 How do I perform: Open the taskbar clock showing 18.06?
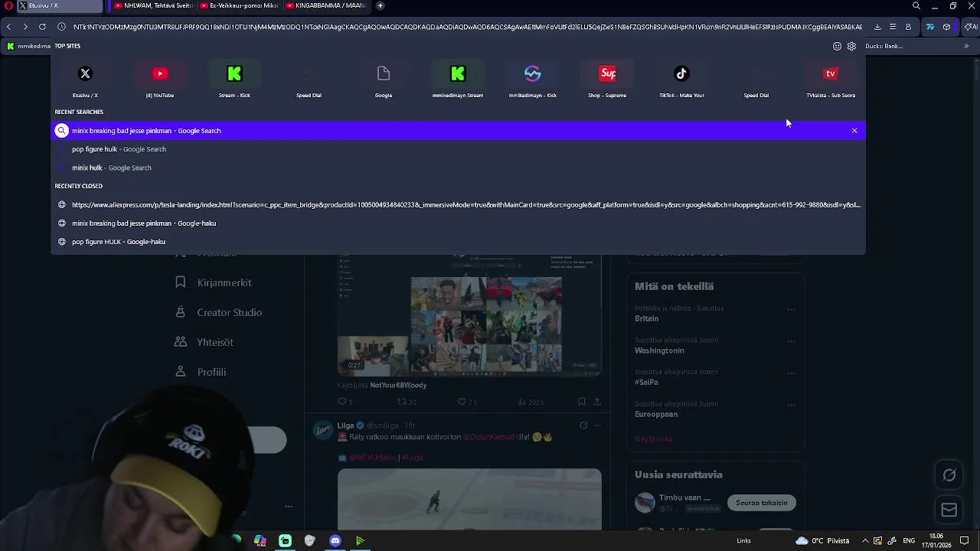[936, 541]
